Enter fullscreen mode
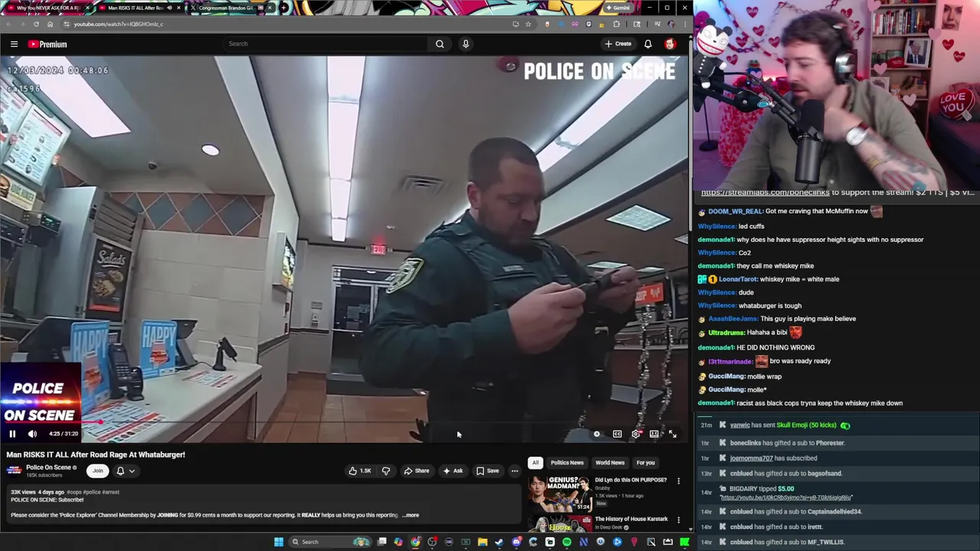 [672, 434]
